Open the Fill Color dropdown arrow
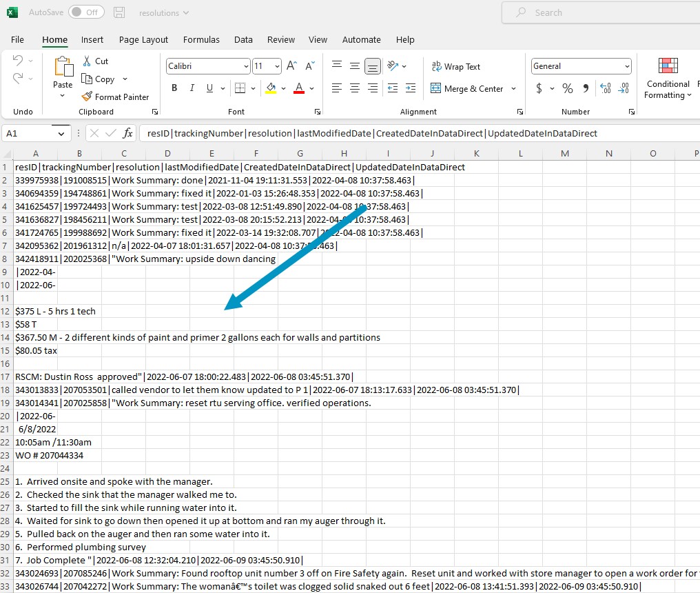Screen dimensions: 700x593 [x=282, y=88]
